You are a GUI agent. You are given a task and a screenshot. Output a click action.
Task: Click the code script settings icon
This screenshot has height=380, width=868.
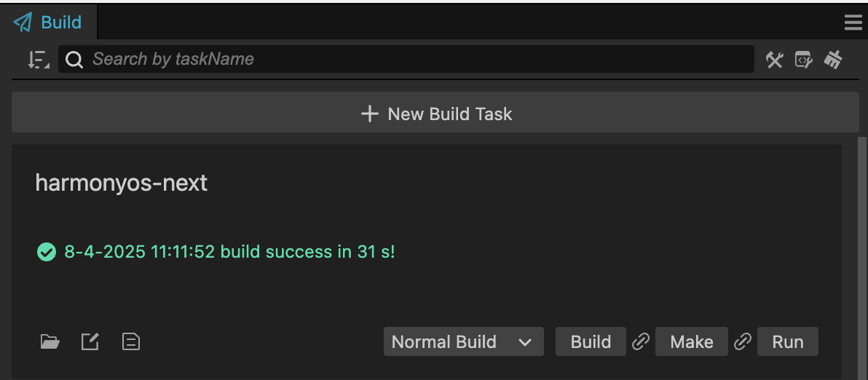tap(803, 60)
